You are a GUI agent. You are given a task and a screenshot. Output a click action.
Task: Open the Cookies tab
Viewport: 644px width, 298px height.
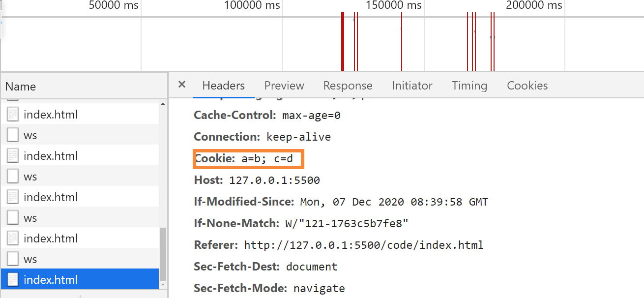(527, 86)
